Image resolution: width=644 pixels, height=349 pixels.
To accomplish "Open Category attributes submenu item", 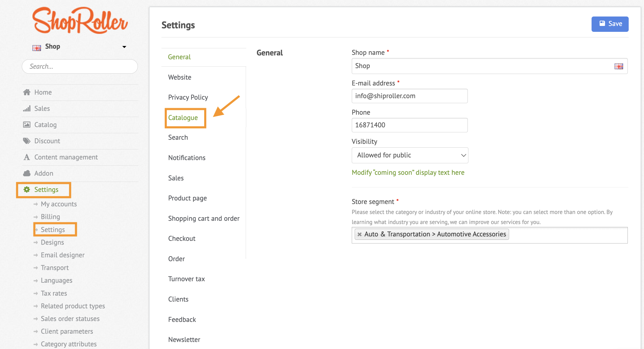I will pyautogui.click(x=69, y=344).
